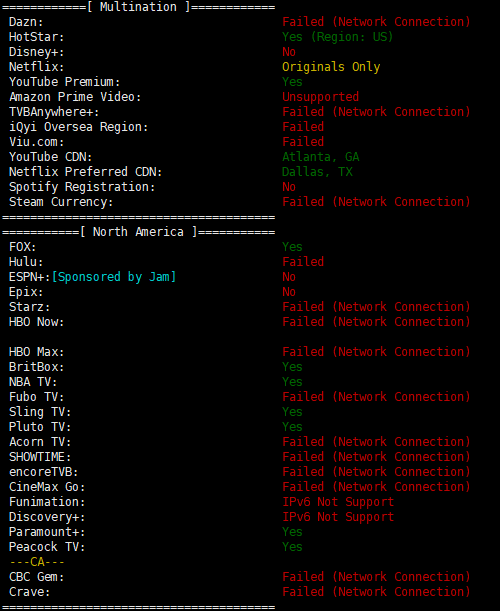Click the Peacock TV Yes result
Screen dimensions: 500x611
pos(292,547)
